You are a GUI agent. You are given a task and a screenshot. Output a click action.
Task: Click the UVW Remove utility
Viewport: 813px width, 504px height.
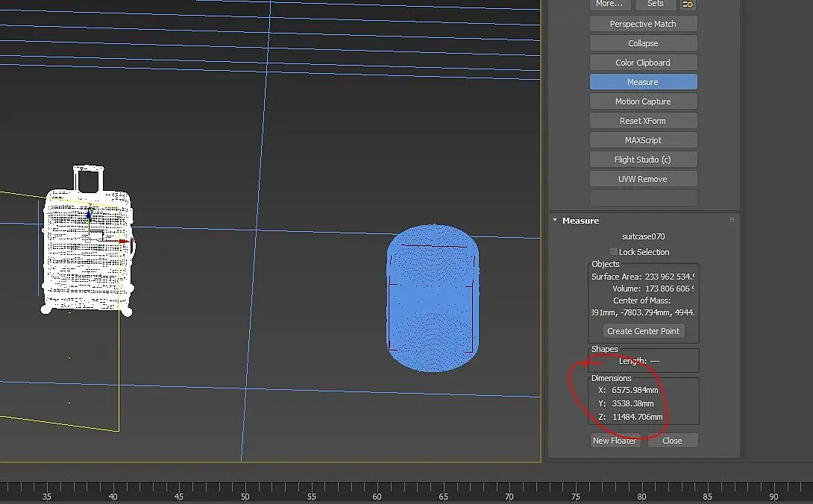[643, 179]
